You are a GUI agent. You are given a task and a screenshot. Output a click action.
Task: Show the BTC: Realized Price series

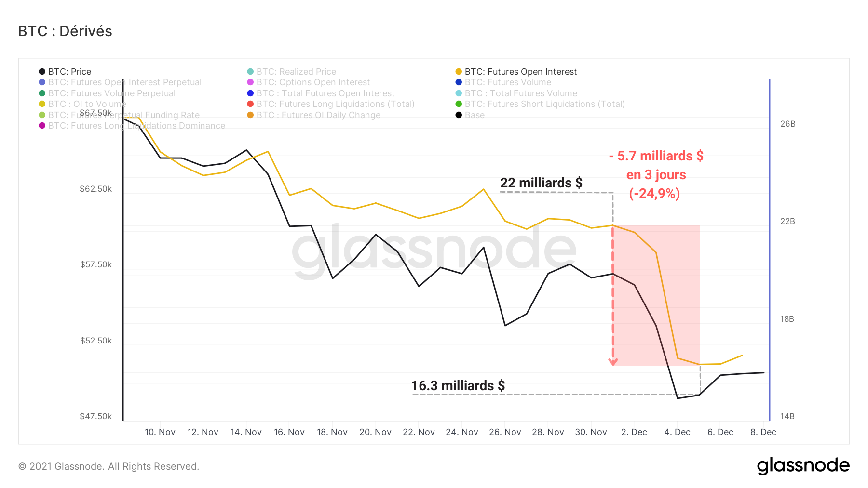click(296, 72)
